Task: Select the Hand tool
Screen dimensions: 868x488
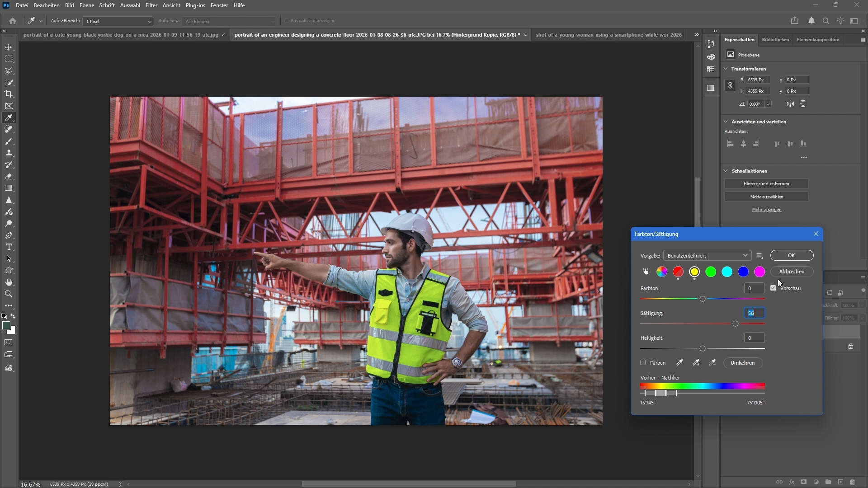Action: coord(9,282)
